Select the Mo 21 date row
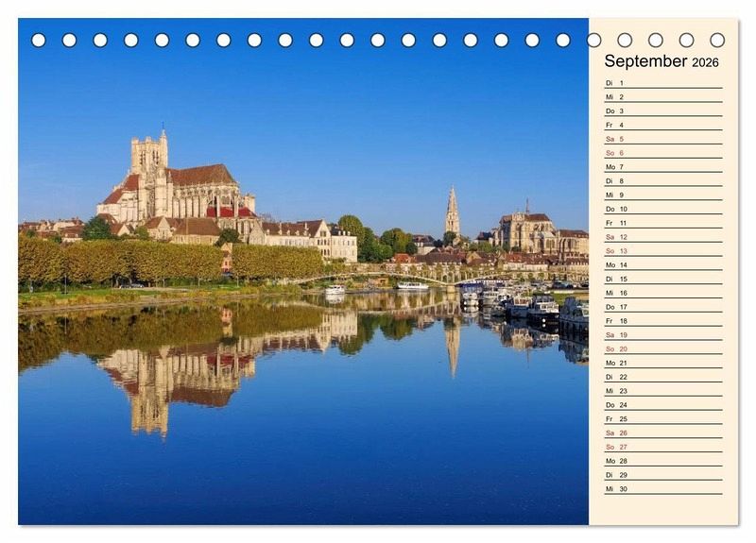The image size is (756, 543). 662,363
